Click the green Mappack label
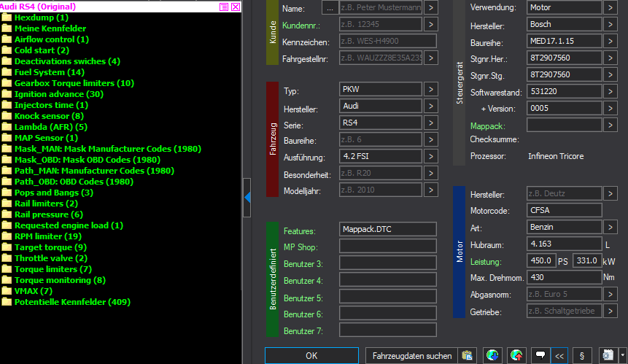Screen dimensions: 628x364 (x=487, y=126)
